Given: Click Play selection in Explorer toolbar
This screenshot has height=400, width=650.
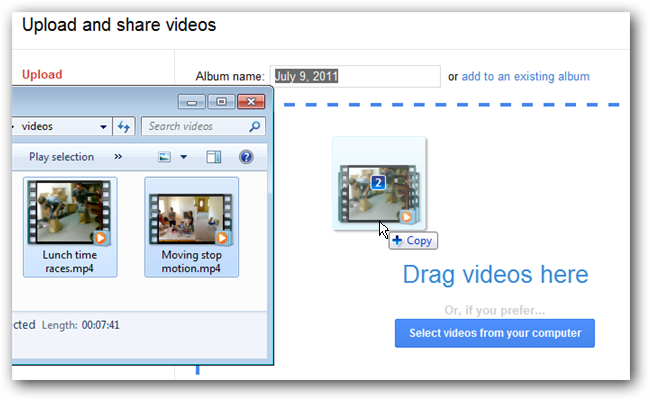Looking at the screenshot, I should pos(61,157).
